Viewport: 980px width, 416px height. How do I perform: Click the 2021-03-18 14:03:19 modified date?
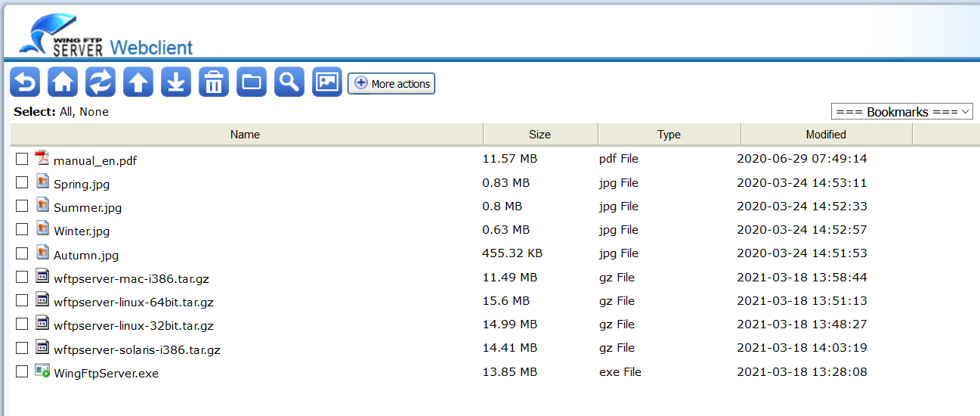pyautogui.click(x=802, y=348)
